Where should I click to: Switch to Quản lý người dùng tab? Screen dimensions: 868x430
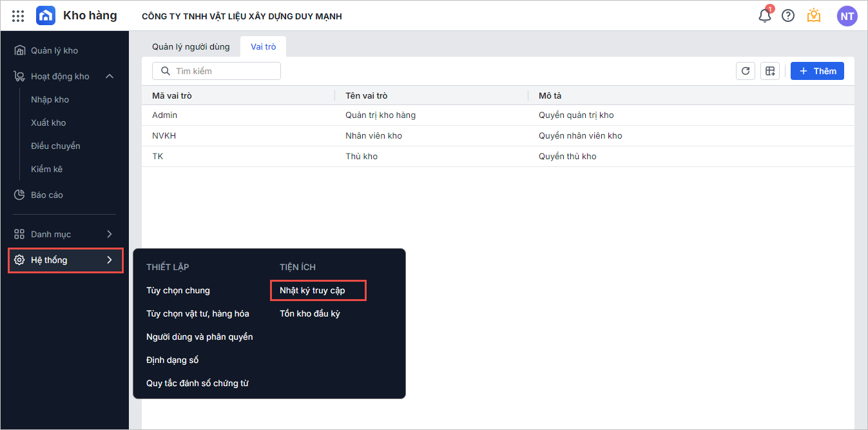tap(191, 46)
